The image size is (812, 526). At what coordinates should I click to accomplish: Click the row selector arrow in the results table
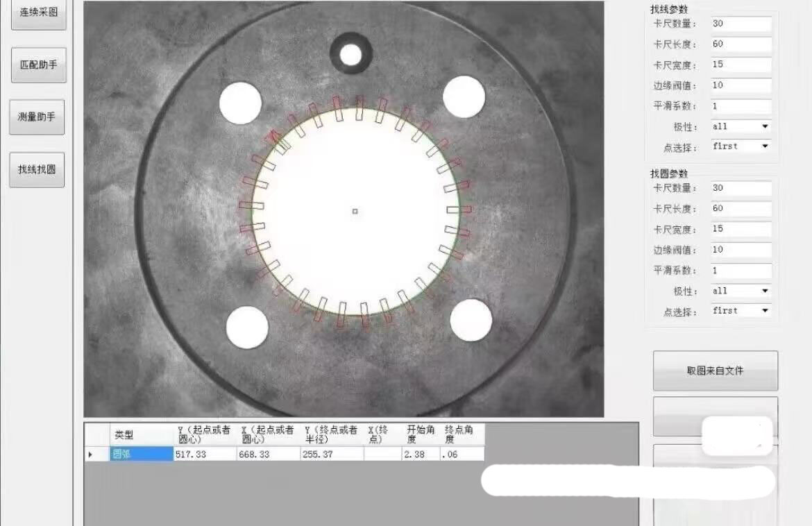click(x=90, y=455)
